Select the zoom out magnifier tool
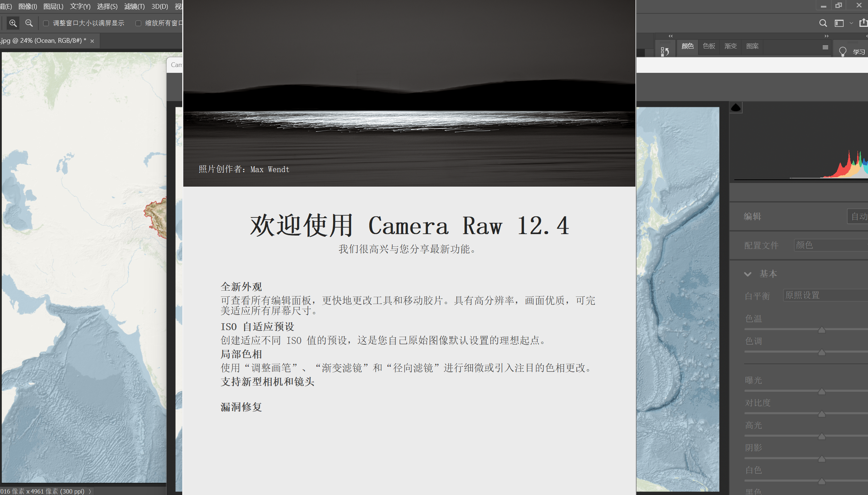The width and height of the screenshot is (868, 495). (x=29, y=23)
